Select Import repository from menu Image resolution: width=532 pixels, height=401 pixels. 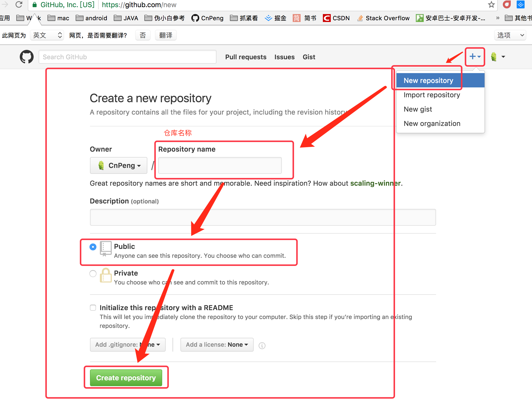click(x=440, y=95)
